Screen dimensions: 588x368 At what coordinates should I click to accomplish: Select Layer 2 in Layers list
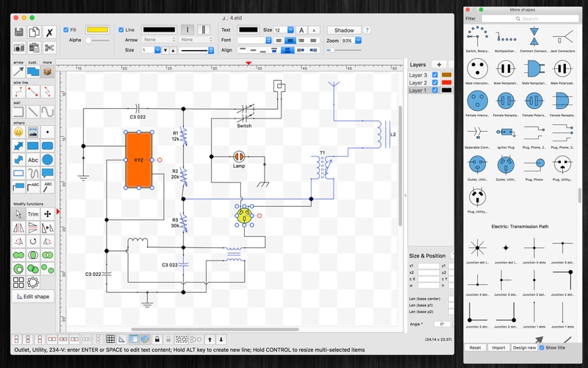[418, 83]
